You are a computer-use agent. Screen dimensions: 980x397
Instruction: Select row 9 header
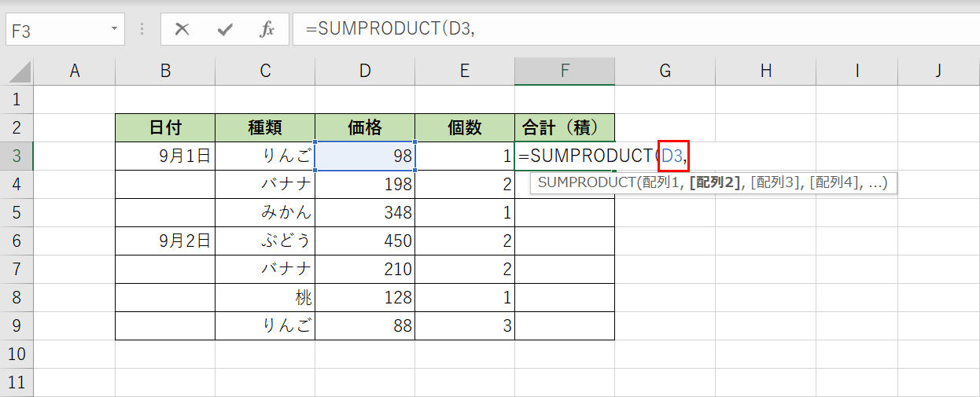[17, 325]
